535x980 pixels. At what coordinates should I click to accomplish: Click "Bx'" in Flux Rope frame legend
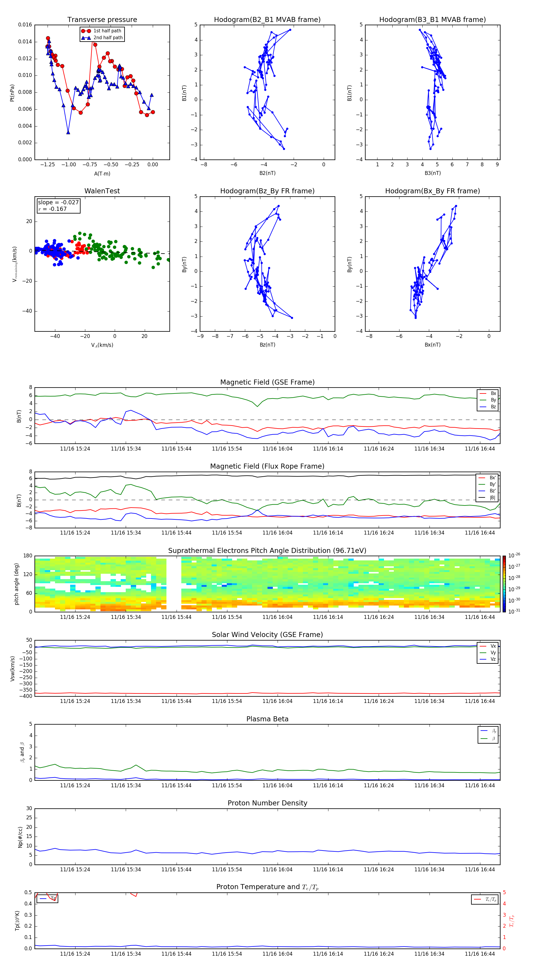click(487, 478)
